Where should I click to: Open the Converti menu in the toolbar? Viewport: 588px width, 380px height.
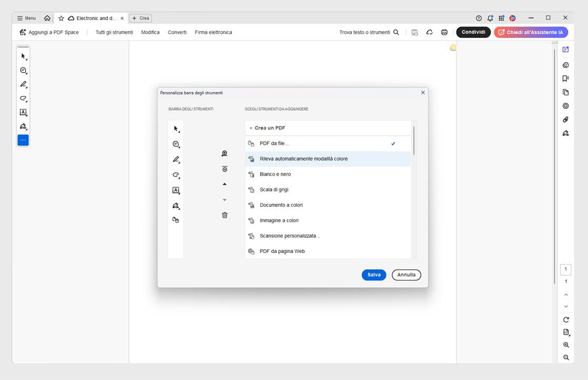177,32
